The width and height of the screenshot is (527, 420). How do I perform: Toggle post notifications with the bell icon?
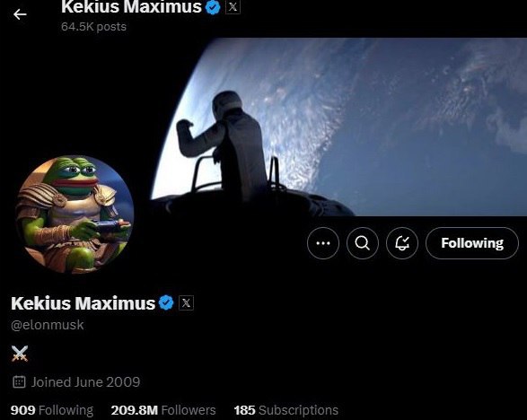coord(402,243)
